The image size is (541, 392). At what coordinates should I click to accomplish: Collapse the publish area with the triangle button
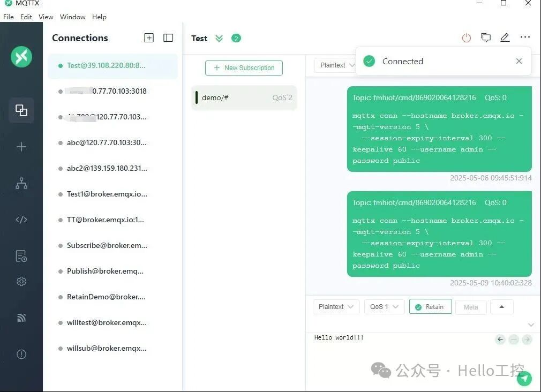click(x=502, y=307)
